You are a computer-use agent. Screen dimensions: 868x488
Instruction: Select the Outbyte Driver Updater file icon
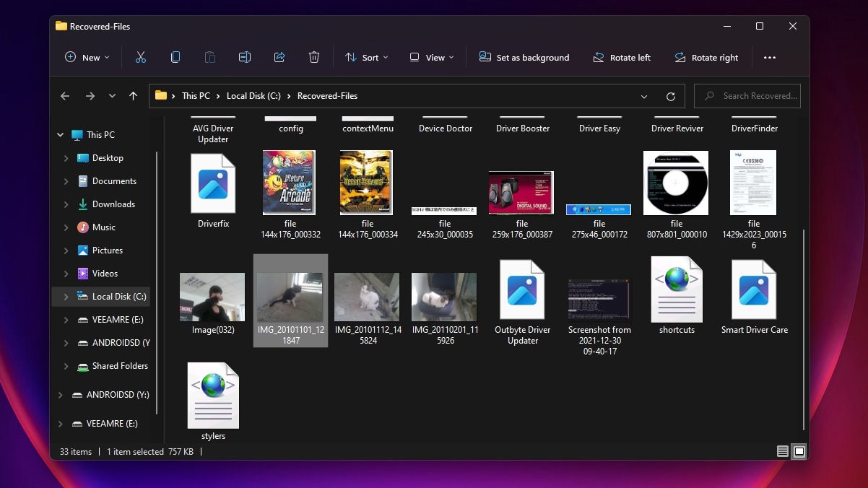[522, 289]
